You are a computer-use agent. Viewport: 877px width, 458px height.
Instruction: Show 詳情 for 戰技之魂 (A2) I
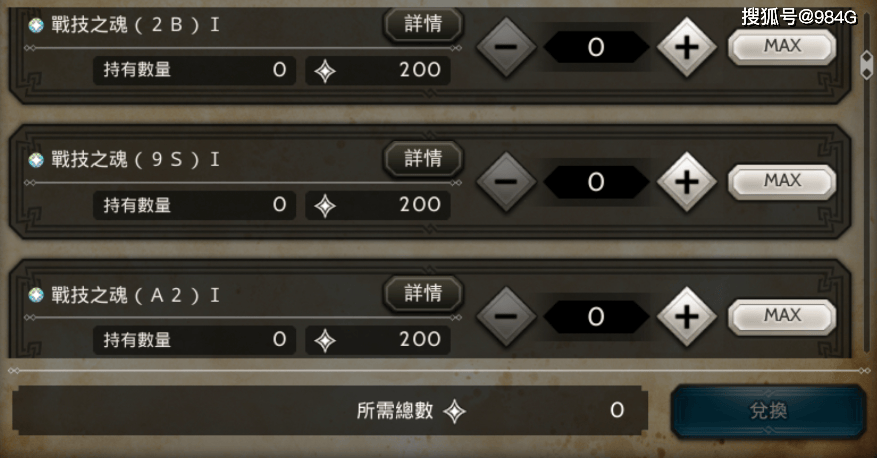tap(423, 294)
